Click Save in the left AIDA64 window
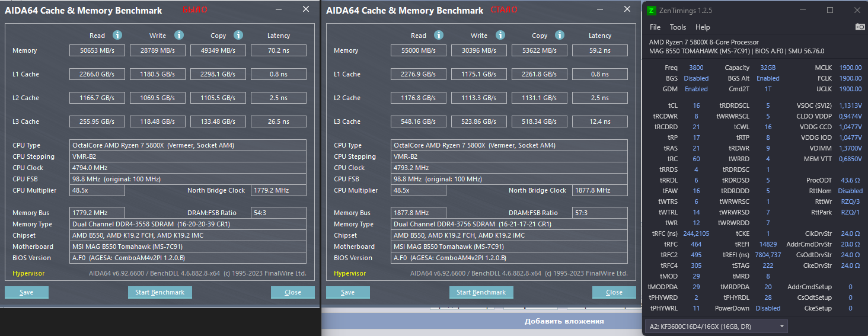The image size is (868, 336). 27,292
